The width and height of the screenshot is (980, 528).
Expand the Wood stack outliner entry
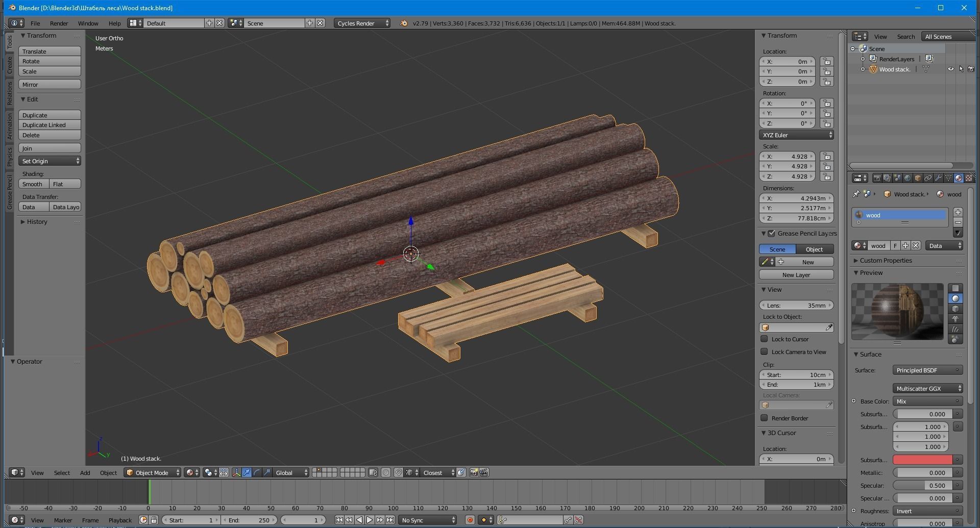coord(863,69)
